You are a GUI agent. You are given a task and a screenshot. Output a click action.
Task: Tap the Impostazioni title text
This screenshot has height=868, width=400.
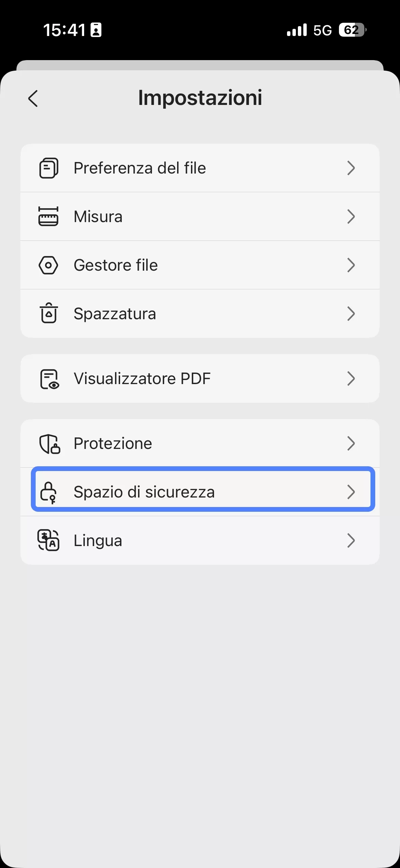tap(200, 98)
